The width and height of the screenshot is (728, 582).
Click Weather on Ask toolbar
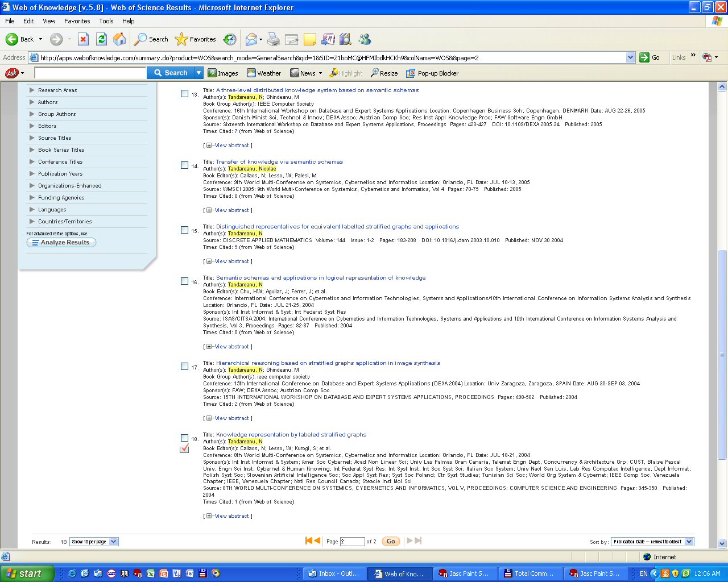click(x=264, y=73)
